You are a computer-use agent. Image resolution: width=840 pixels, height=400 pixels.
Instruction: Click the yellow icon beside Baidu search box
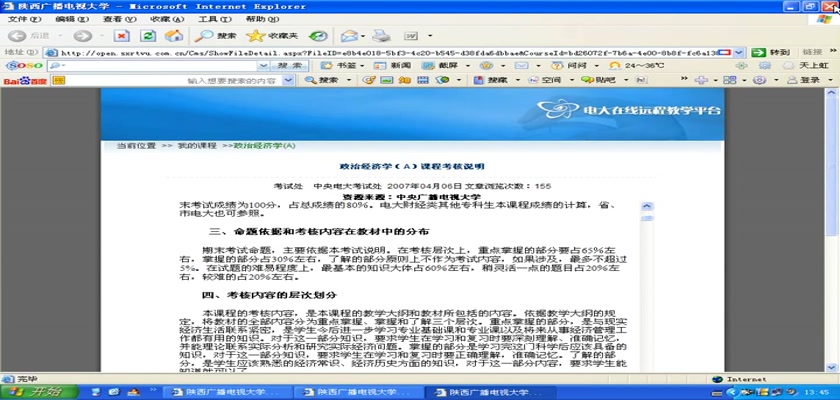point(59,80)
